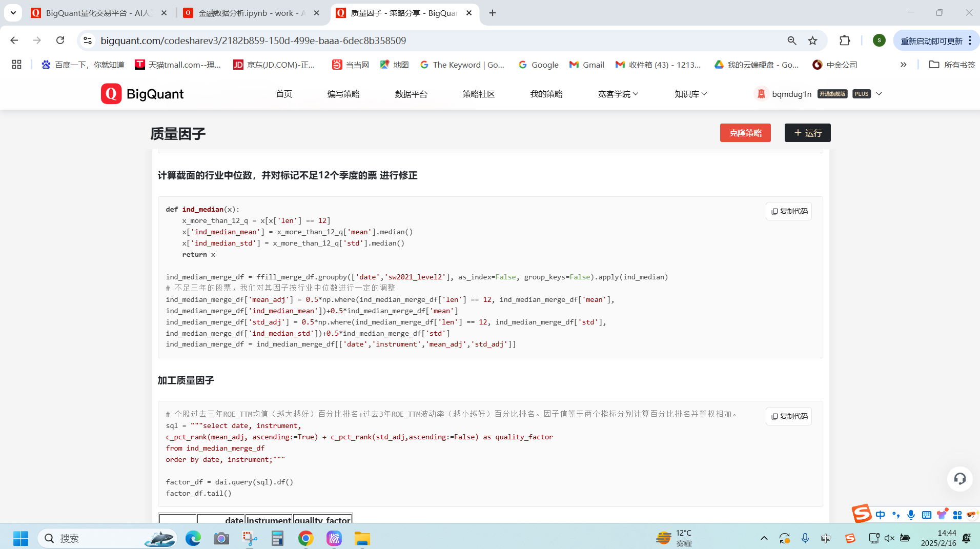Open the browser extensions puzzle icon

click(844, 40)
